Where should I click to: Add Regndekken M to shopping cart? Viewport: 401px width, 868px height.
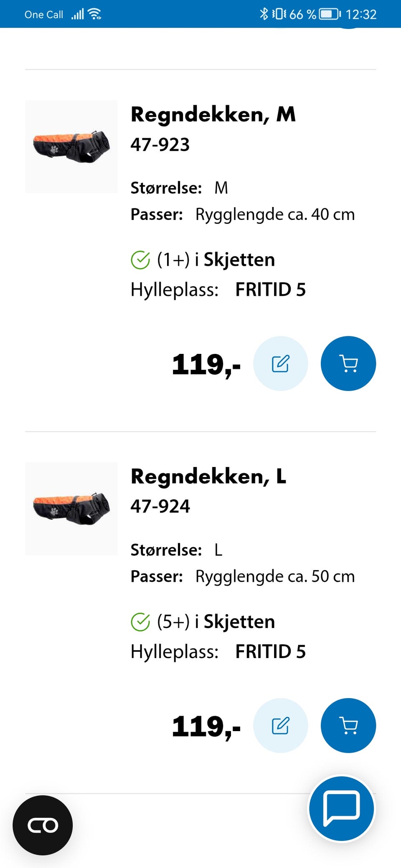tap(348, 363)
